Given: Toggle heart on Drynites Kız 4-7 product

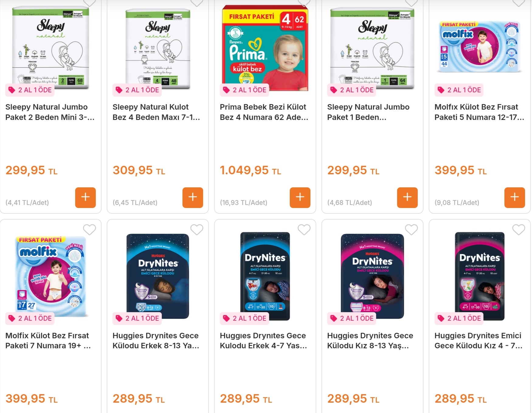Looking at the screenshot, I should (x=519, y=230).
